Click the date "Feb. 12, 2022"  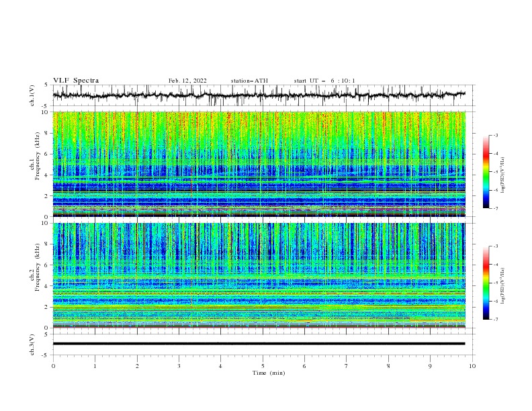[187, 81]
